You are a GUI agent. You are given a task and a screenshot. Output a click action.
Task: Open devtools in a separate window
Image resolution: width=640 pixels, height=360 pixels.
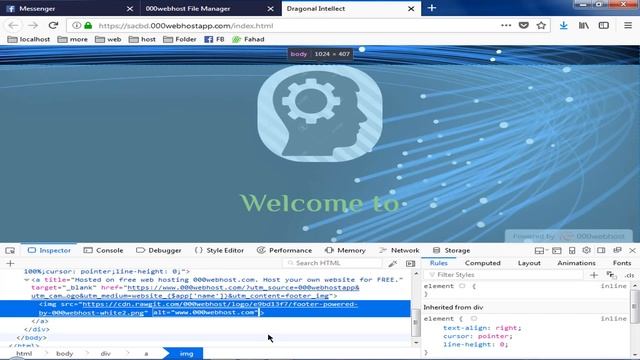click(617, 250)
